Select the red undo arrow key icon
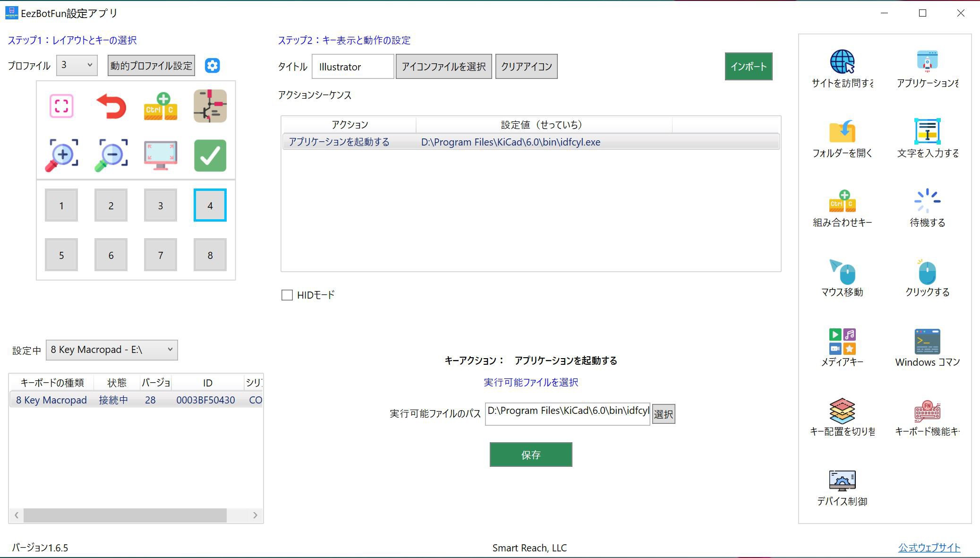Screen dimensions: 980x558 tap(111, 106)
